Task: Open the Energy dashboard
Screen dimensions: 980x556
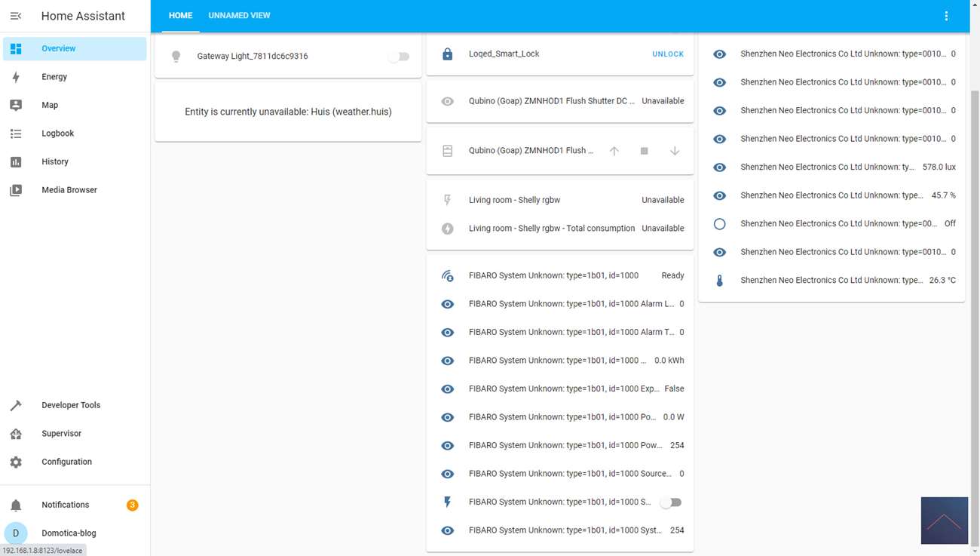Action: (54, 77)
